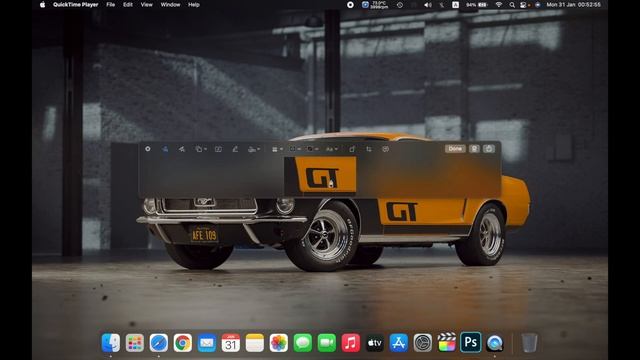Open Notes from the Dock
The height and width of the screenshot is (360, 640).
(255, 342)
